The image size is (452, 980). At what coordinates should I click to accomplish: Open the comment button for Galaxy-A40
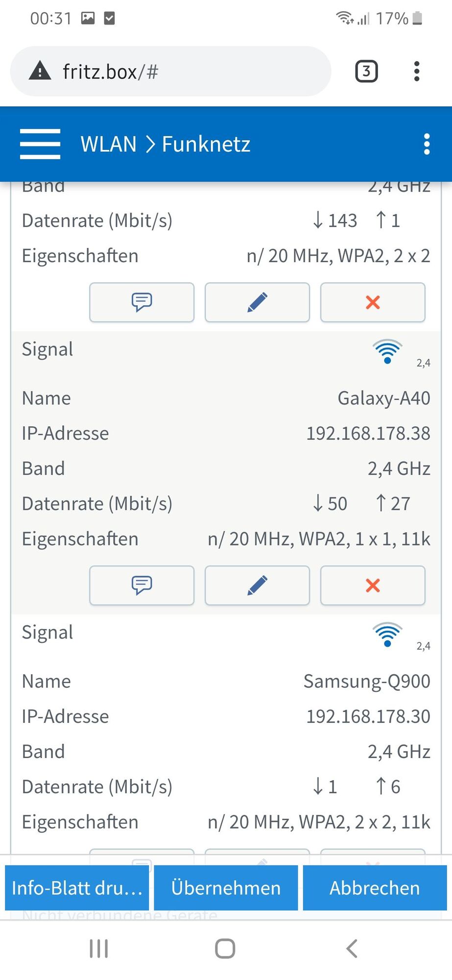click(142, 585)
